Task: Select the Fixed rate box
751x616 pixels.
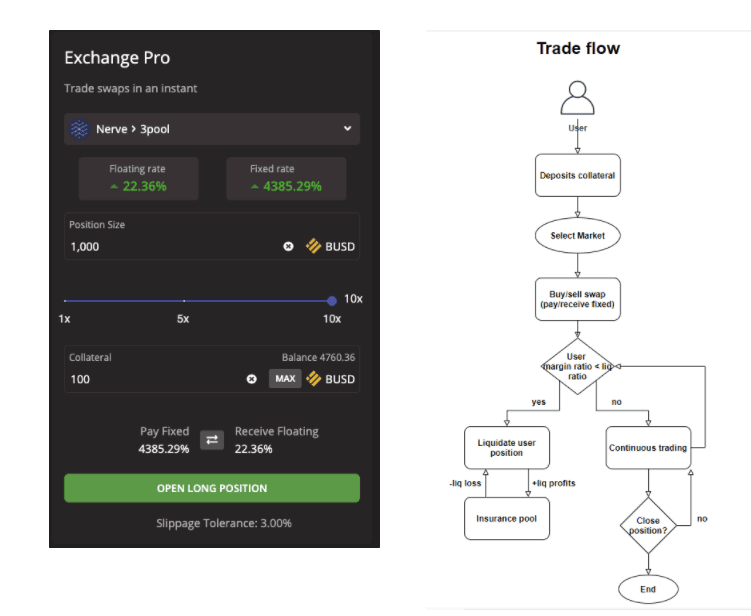Action: [286, 179]
